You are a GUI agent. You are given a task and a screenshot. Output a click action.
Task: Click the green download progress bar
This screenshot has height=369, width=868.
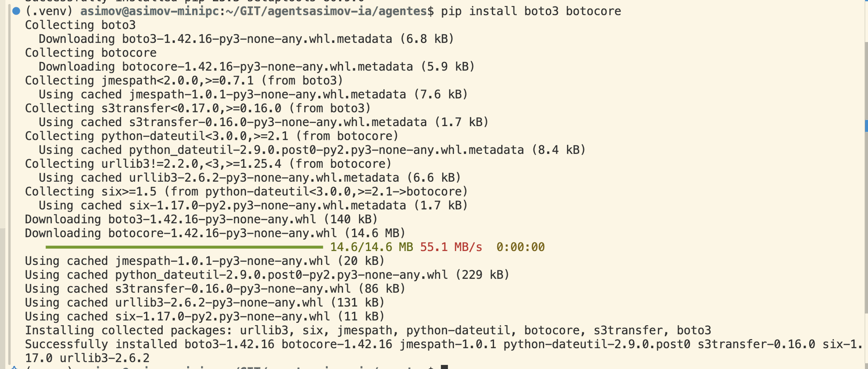(x=184, y=247)
